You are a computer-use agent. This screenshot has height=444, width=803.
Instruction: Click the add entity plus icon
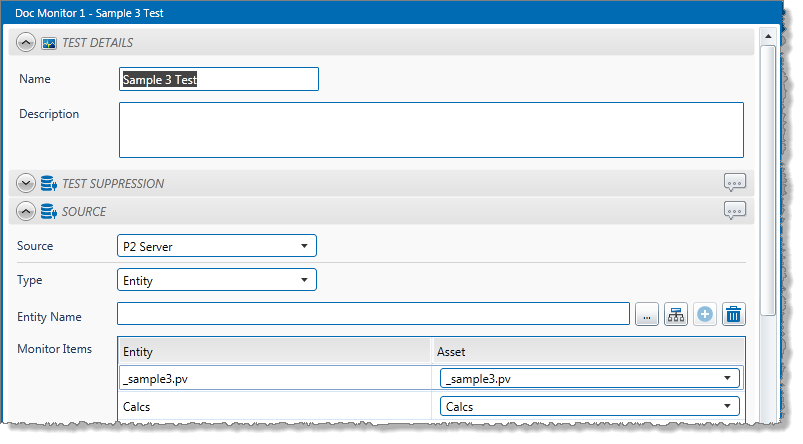(705, 314)
